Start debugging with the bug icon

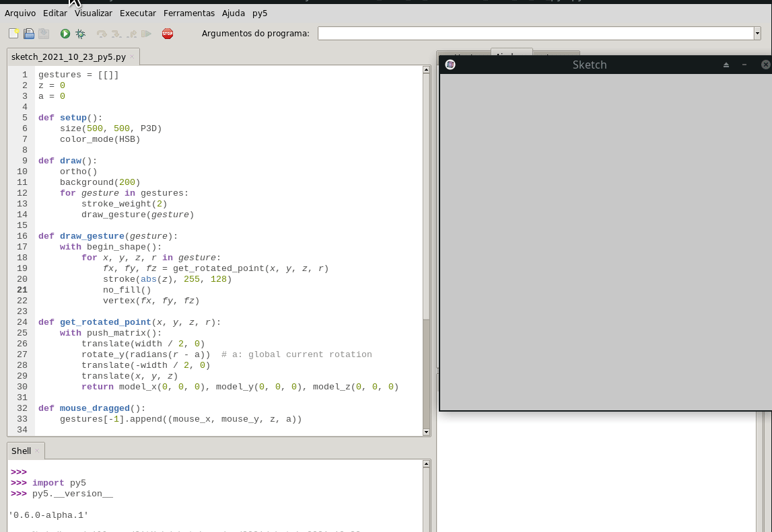pos(81,34)
